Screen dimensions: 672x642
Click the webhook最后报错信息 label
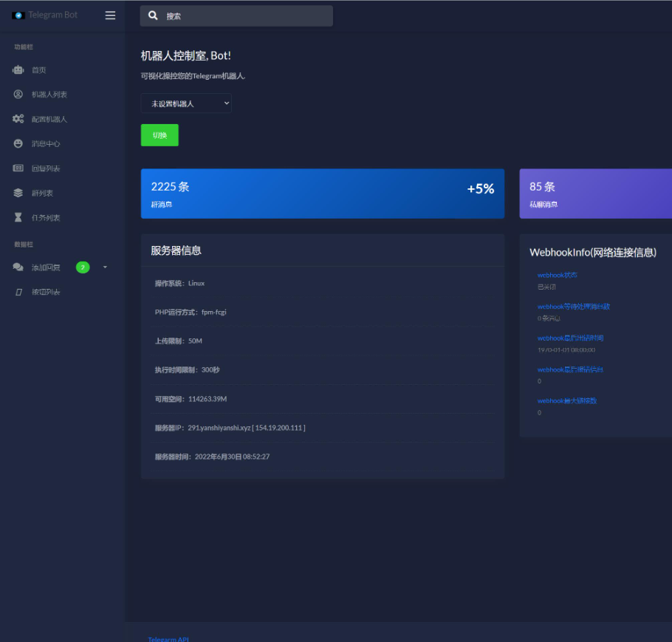point(570,369)
